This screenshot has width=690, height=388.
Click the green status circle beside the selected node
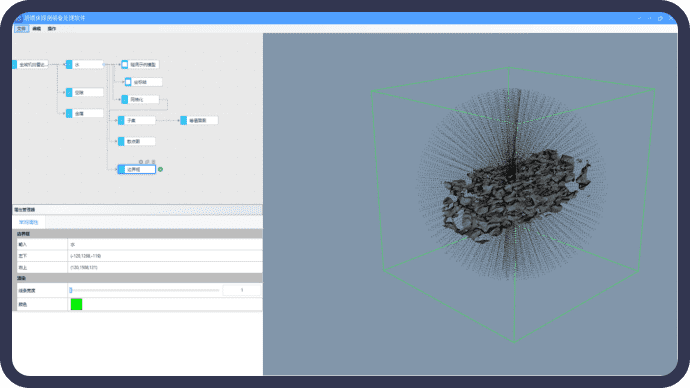161,169
